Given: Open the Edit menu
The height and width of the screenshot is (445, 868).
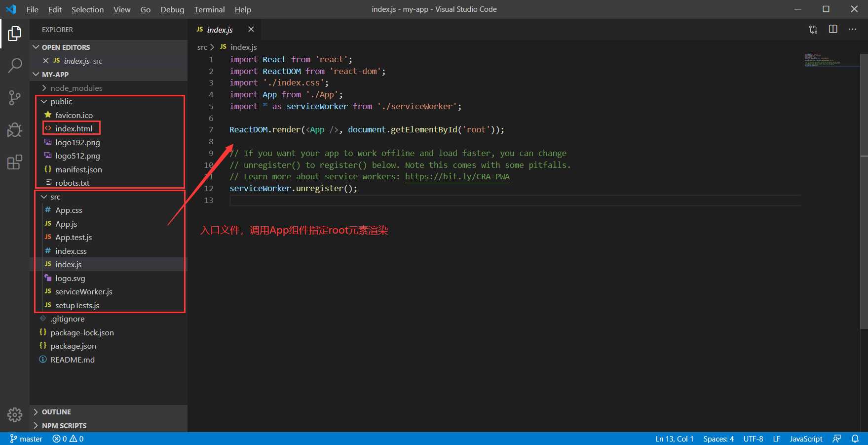Looking at the screenshot, I should [55, 9].
